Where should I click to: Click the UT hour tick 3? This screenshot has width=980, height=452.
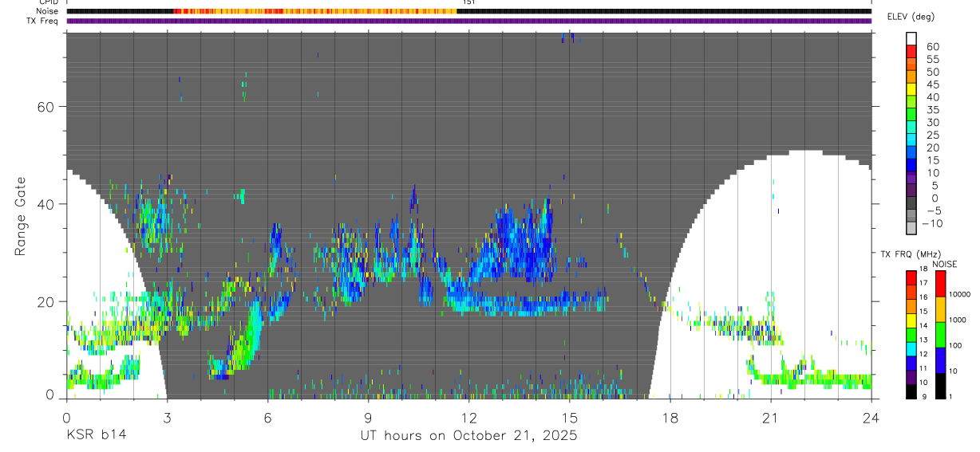[x=167, y=417]
